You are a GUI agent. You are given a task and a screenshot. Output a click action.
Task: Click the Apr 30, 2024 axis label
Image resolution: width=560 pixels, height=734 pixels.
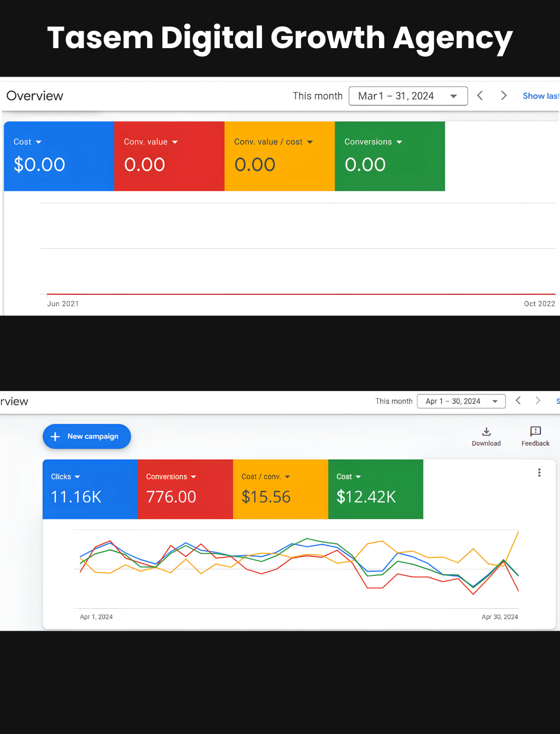500,616
